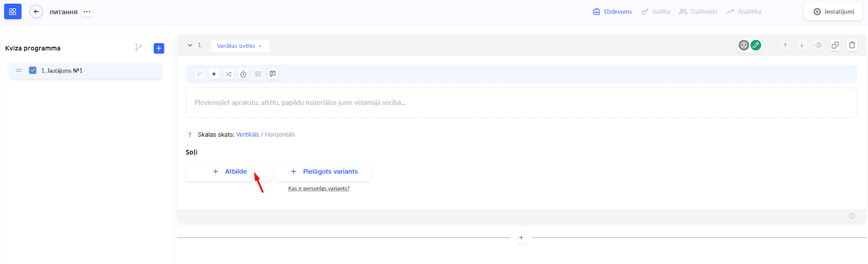
Task: Add a new question with blue plus
Action: 159,48
